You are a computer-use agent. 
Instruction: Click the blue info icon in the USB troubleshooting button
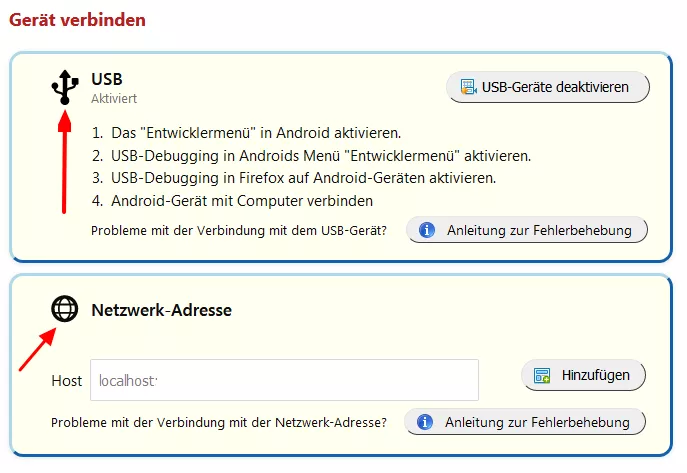(x=427, y=231)
